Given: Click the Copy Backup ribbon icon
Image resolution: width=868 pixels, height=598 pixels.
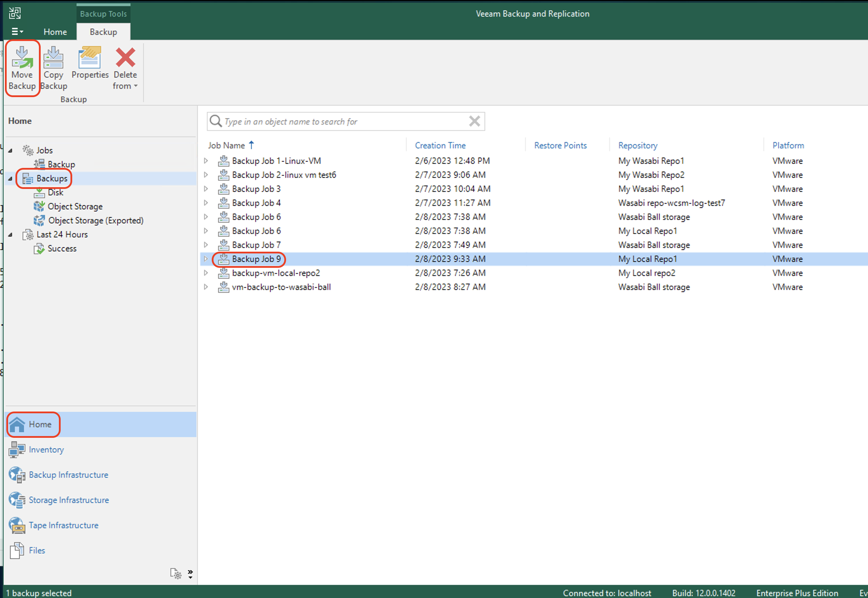Looking at the screenshot, I should pos(54,58).
